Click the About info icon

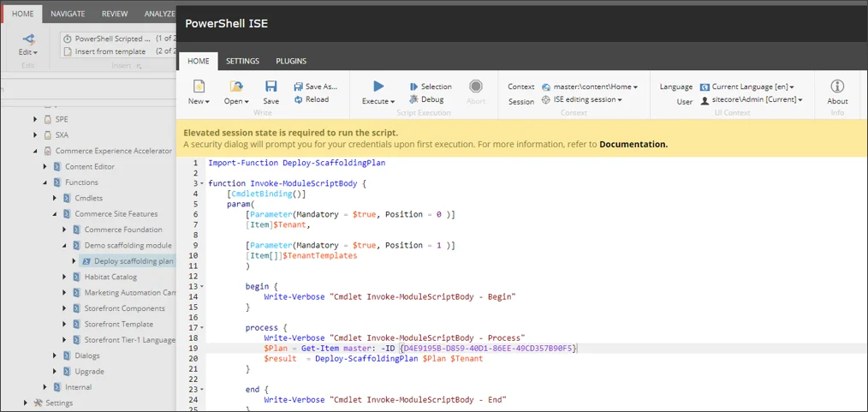click(x=837, y=86)
